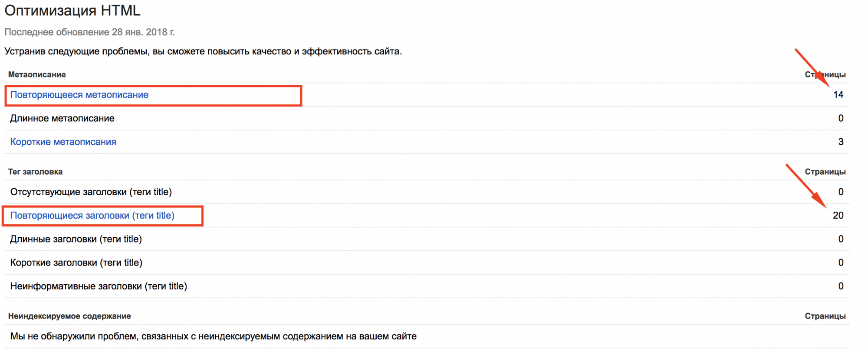
Task: Click the "Последнее обновление 28 янв. 2018" text
Action: tap(89, 32)
